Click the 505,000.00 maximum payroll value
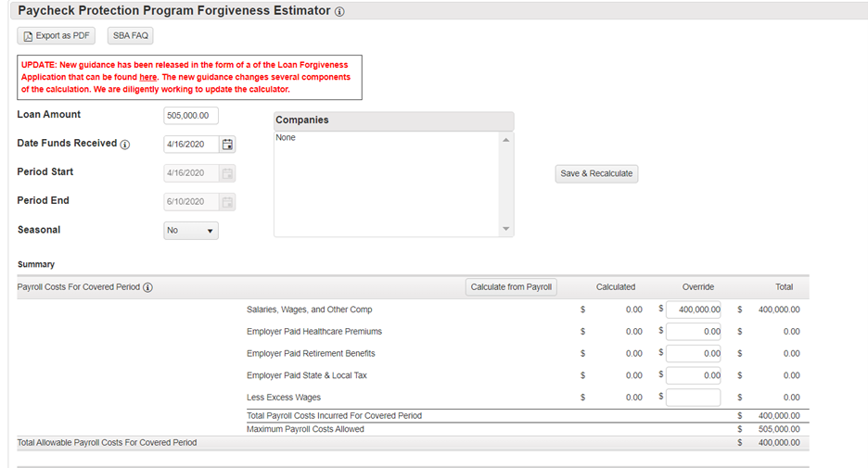Viewport: 868px width, 468px height. (x=779, y=429)
